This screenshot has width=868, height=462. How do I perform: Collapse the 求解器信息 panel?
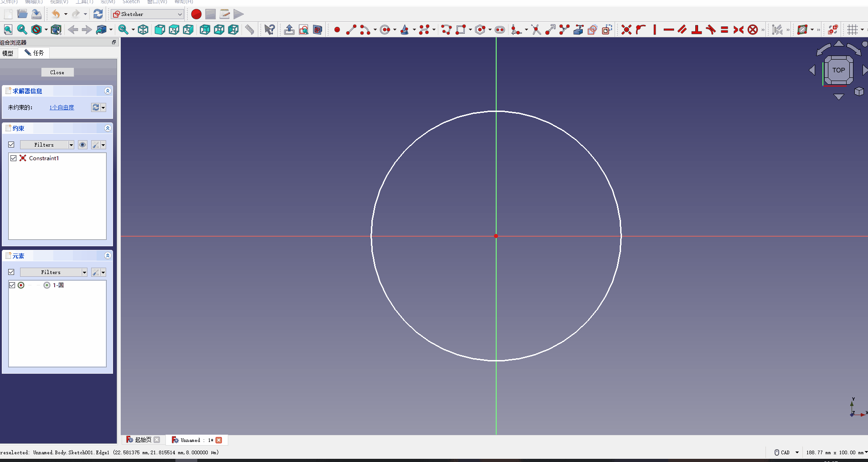click(108, 91)
